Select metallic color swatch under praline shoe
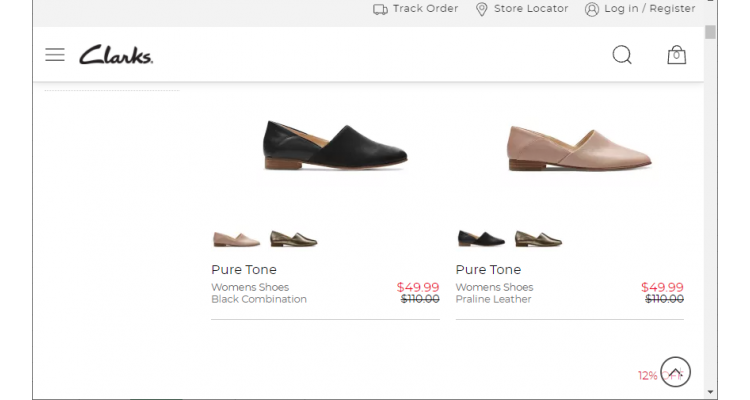Viewport: 750px width, 400px height. 539,238
